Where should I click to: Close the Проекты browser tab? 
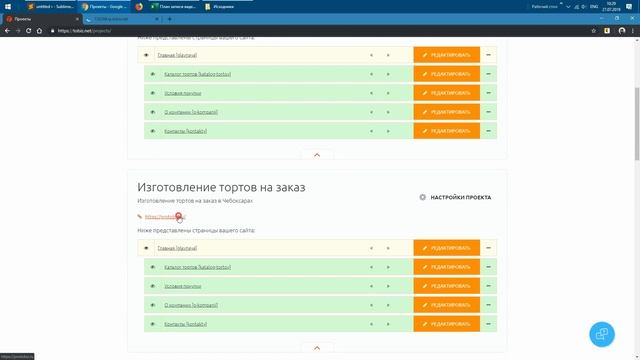click(77, 19)
